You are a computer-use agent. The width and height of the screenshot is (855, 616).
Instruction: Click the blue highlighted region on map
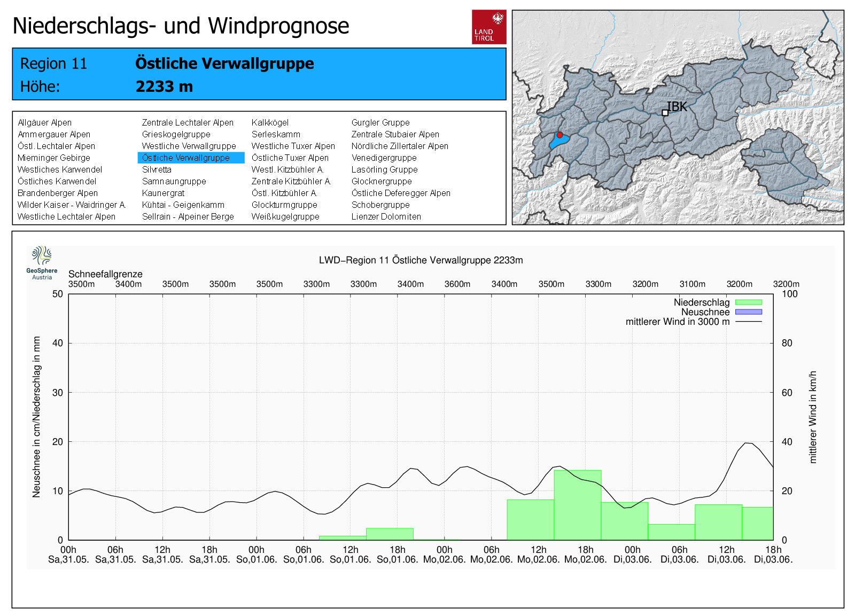click(x=558, y=143)
